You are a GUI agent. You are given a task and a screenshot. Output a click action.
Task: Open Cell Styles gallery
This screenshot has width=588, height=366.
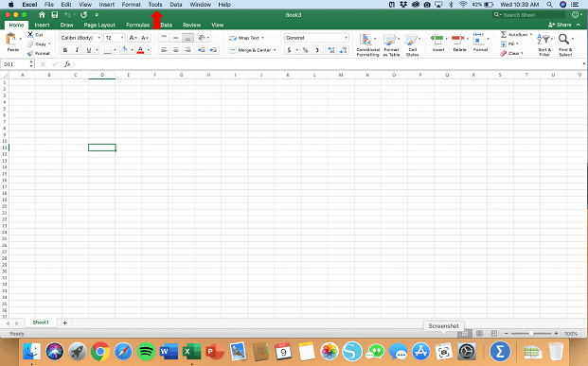[412, 44]
